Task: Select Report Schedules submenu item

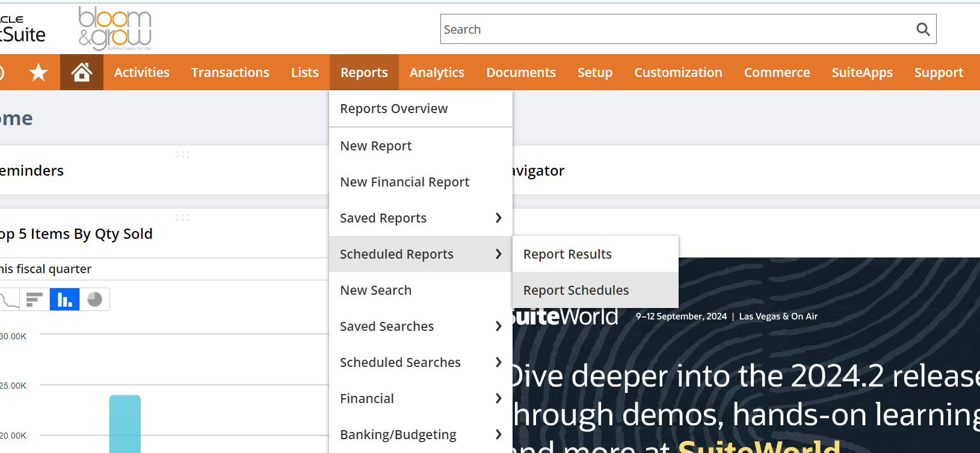Action: pos(596,290)
